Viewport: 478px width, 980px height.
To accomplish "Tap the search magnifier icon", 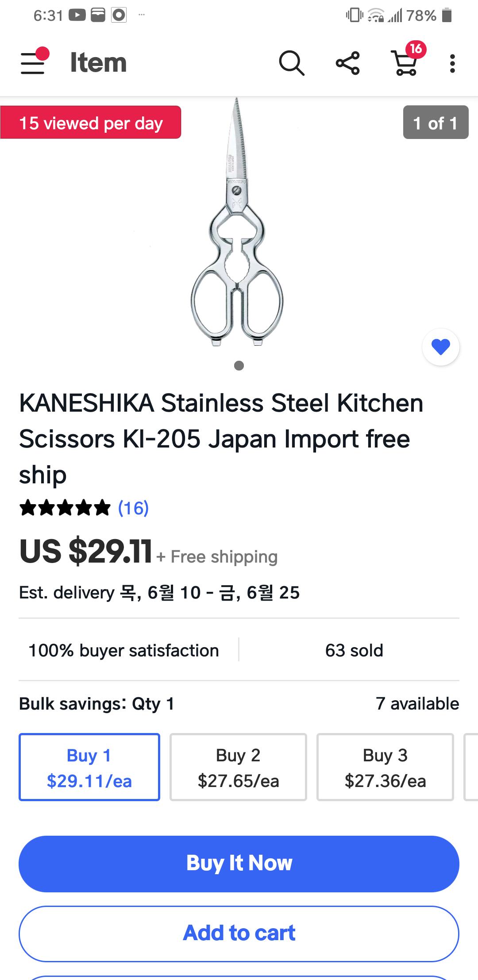I will [291, 63].
